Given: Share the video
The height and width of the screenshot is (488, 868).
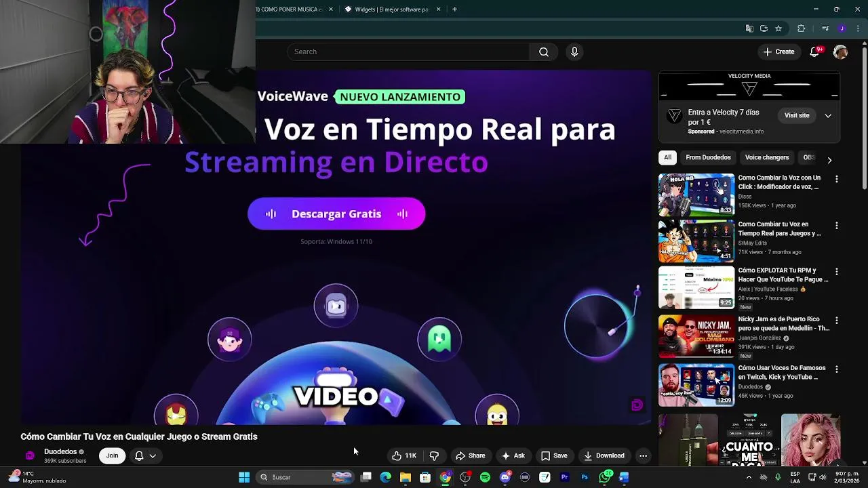Looking at the screenshot, I should pos(470,455).
